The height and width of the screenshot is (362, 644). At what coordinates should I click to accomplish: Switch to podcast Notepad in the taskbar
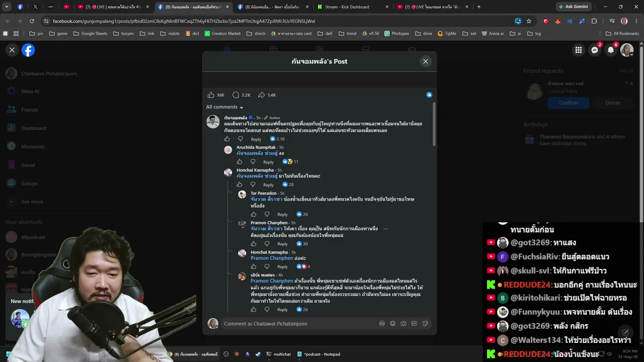[x=318, y=354]
